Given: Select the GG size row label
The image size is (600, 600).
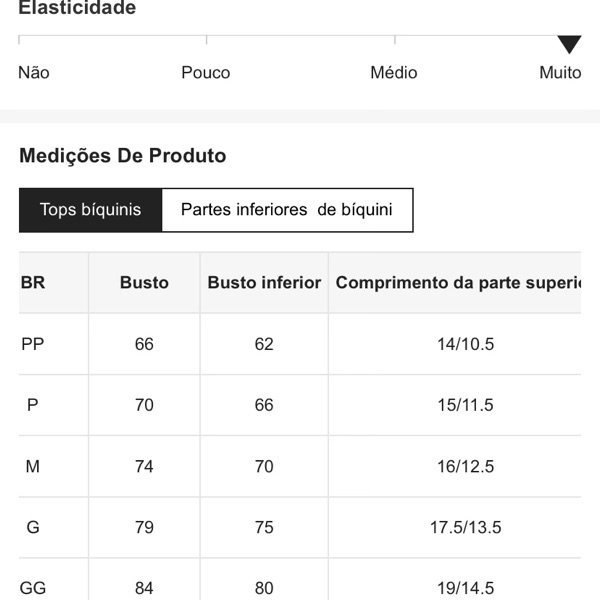Looking at the screenshot, I should click(33, 588).
